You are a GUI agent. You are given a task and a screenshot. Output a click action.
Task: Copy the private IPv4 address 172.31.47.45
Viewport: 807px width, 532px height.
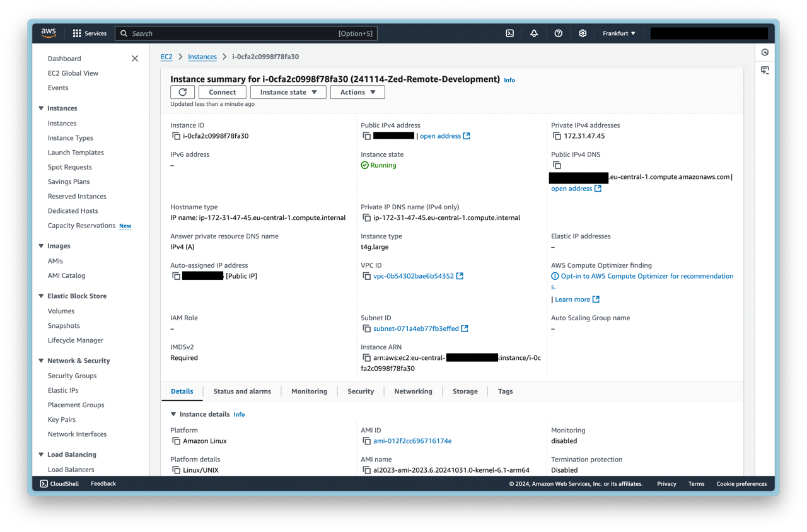pyautogui.click(x=557, y=136)
